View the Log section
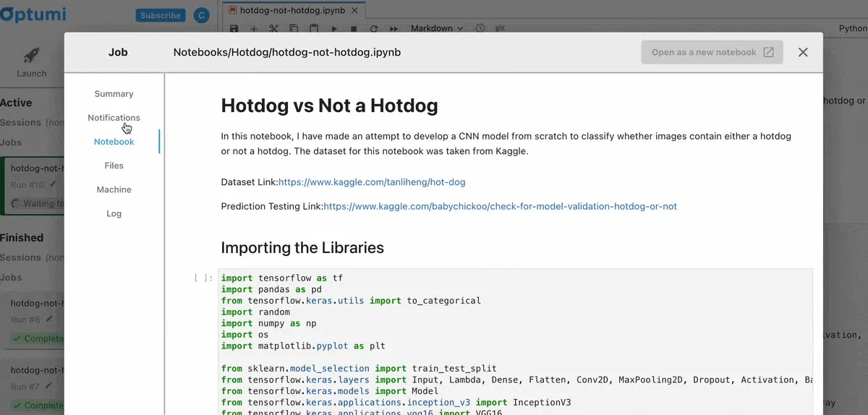The height and width of the screenshot is (415, 868). tap(114, 213)
